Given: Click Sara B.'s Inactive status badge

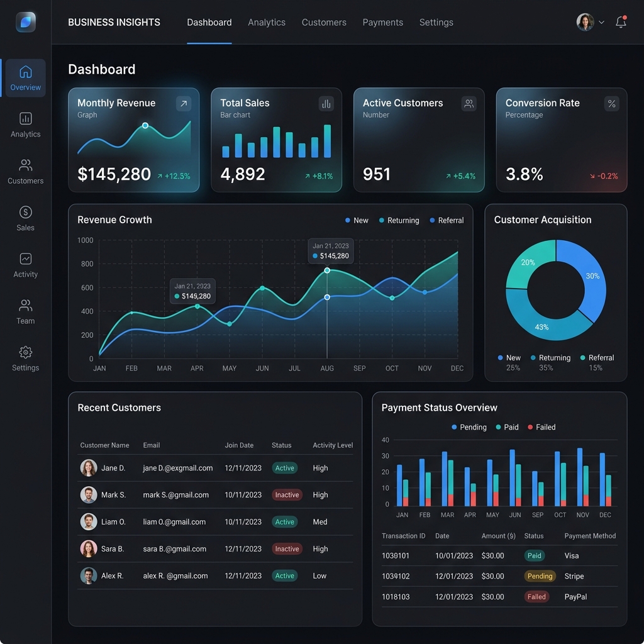Looking at the screenshot, I should point(287,548).
